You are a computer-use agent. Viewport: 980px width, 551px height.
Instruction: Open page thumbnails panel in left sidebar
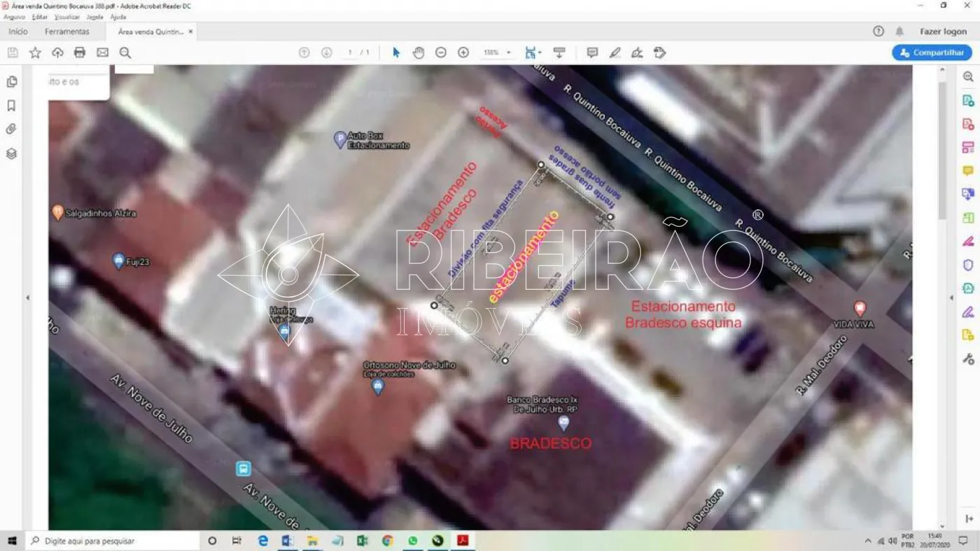point(12,82)
